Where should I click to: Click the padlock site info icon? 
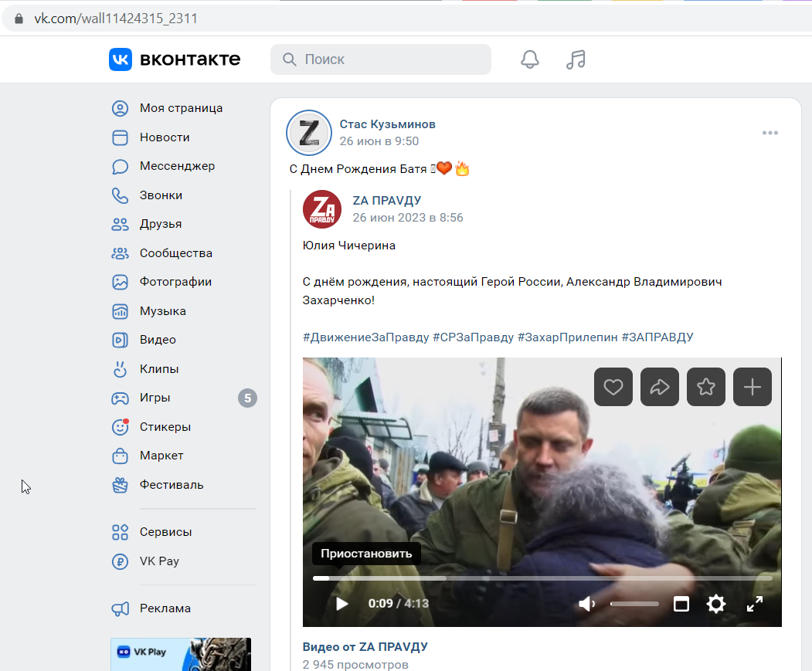pos(19,19)
